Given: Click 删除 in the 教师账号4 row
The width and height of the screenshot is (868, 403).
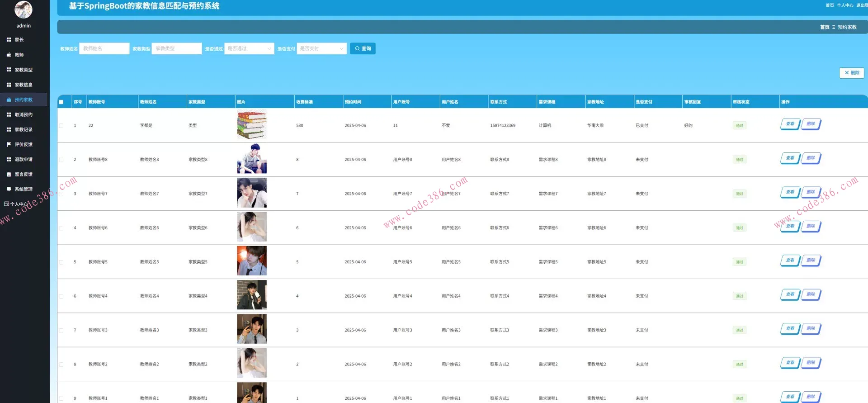Looking at the screenshot, I should (x=811, y=294).
